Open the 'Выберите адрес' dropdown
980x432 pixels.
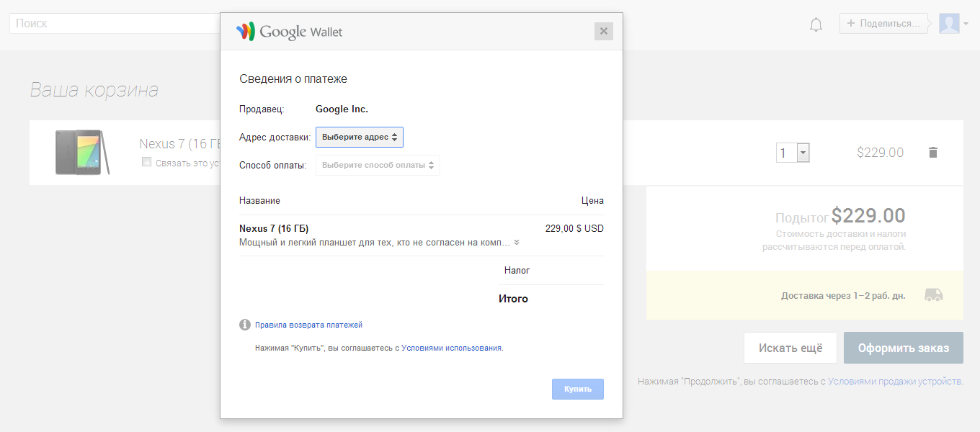click(x=360, y=137)
